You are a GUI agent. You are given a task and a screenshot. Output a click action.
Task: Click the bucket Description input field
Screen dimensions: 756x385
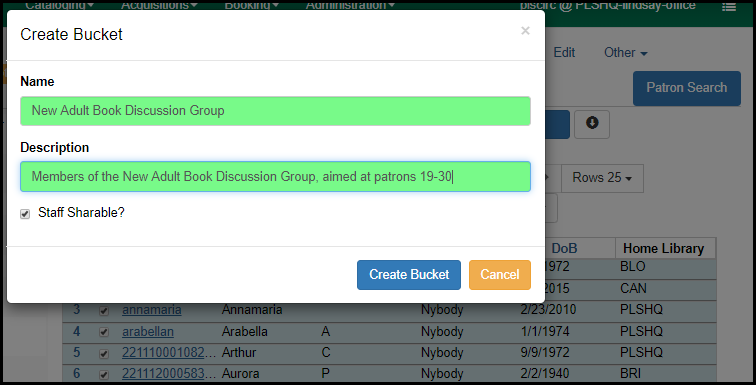click(x=275, y=177)
